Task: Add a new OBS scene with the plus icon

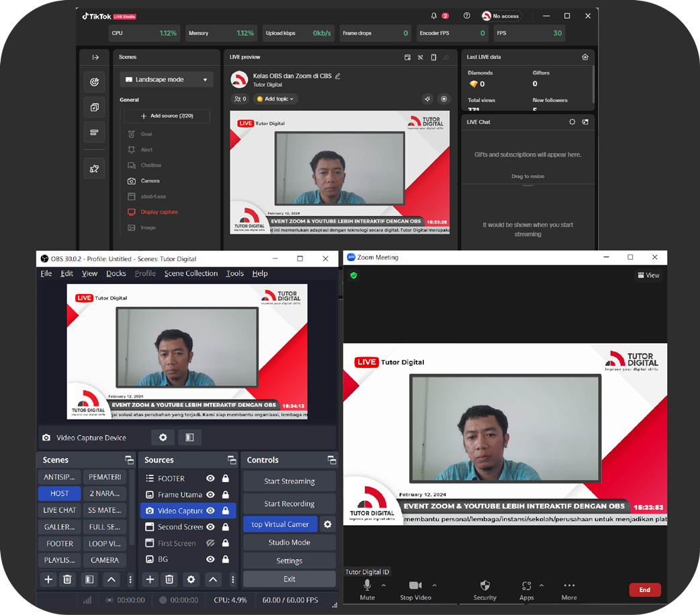Action: [x=48, y=579]
